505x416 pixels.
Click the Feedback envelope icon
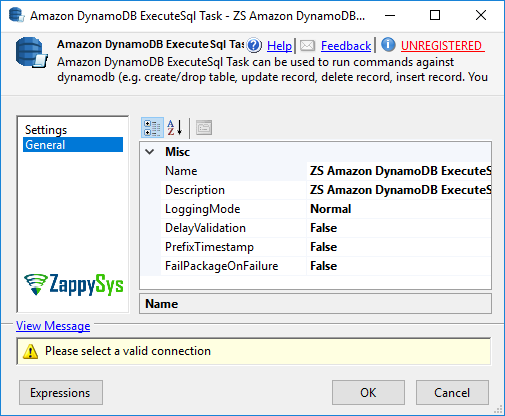tap(307, 45)
